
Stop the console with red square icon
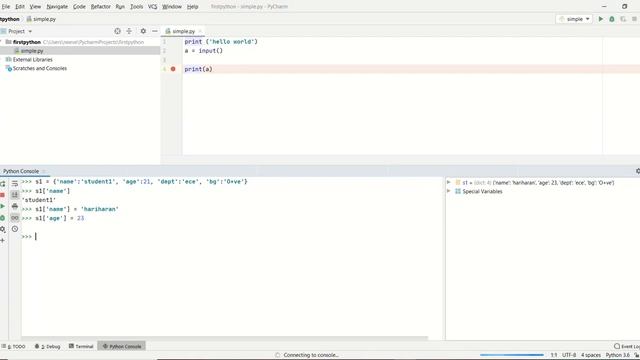coord(3,195)
